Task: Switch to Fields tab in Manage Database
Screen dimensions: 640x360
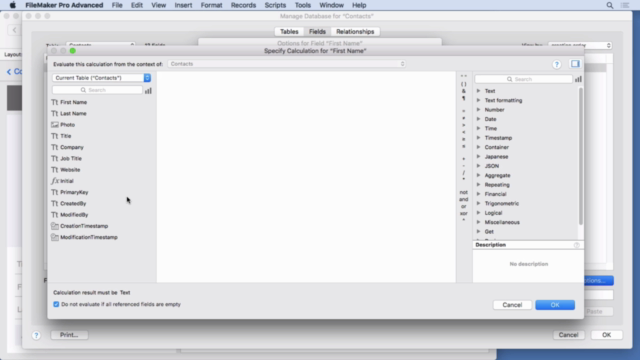Action: pos(317,31)
